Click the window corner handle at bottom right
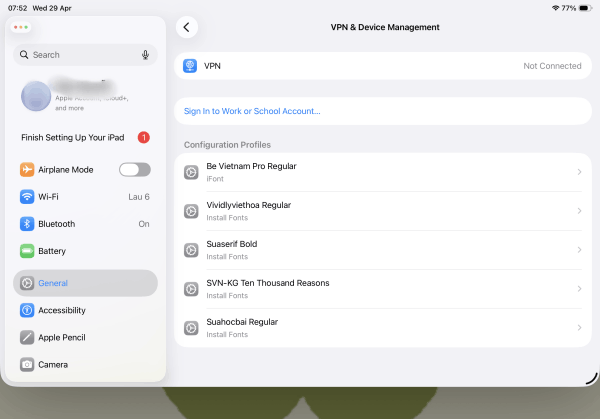Image resolution: width=600 pixels, height=419 pixels. click(592, 378)
